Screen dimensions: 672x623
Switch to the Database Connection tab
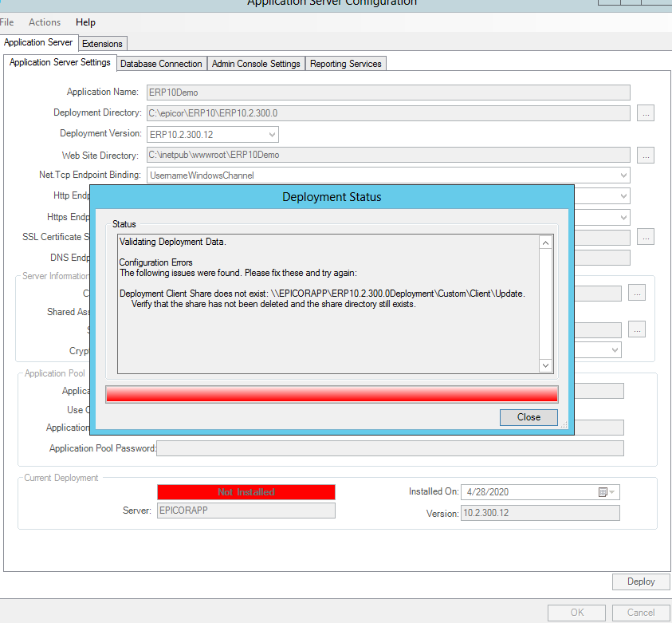coord(161,62)
